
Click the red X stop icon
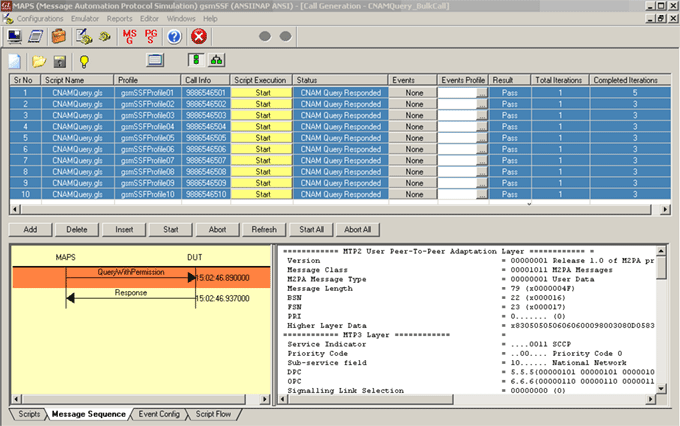pyautogui.click(x=197, y=37)
